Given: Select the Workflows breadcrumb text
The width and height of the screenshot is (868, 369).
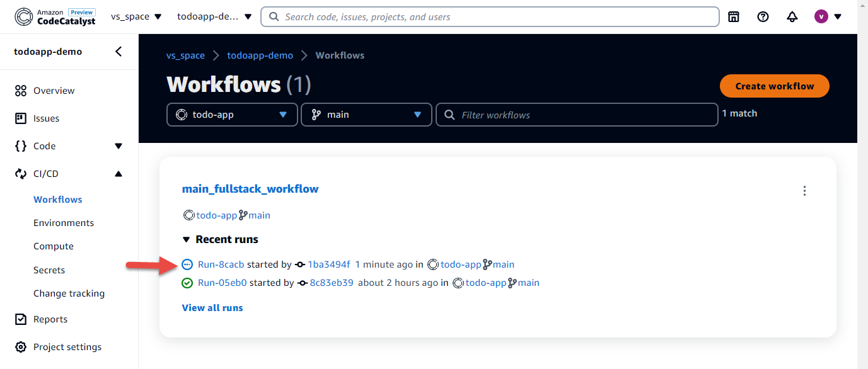Looking at the screenshot, I should 340,55.
